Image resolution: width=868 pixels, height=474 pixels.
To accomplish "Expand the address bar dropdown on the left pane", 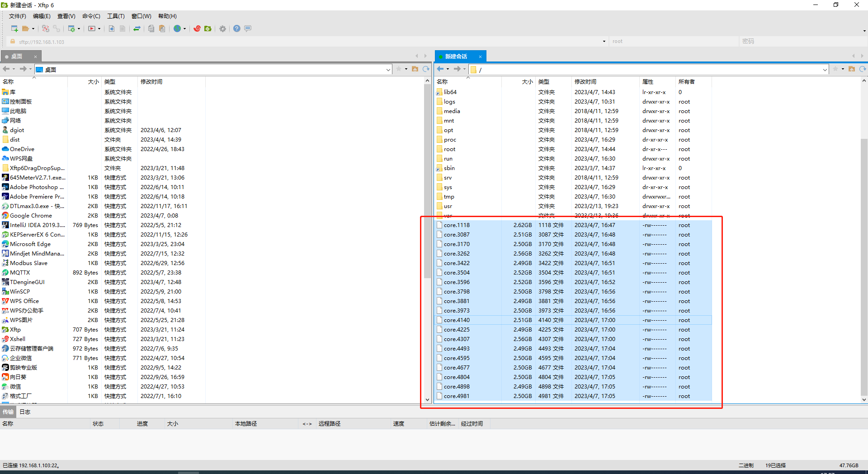I will click(x=388, y=69).
